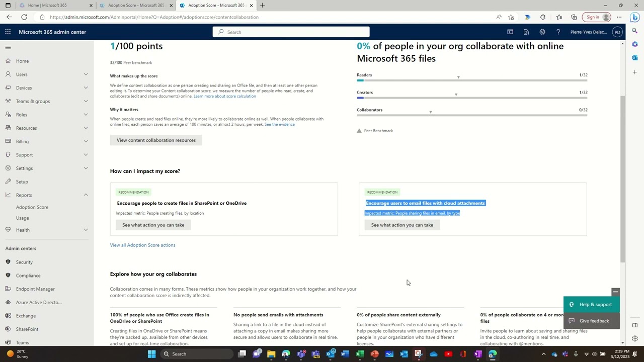Viewport: 644px width, 362px height.
Task: Open the Edge browser three-dots menu
Action: point(619,17)
